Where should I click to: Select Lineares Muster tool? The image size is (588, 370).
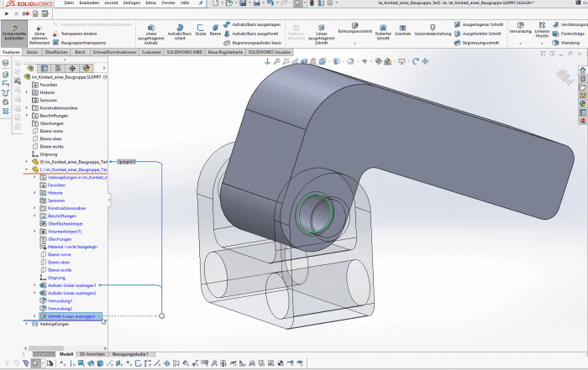coord(542,30)
